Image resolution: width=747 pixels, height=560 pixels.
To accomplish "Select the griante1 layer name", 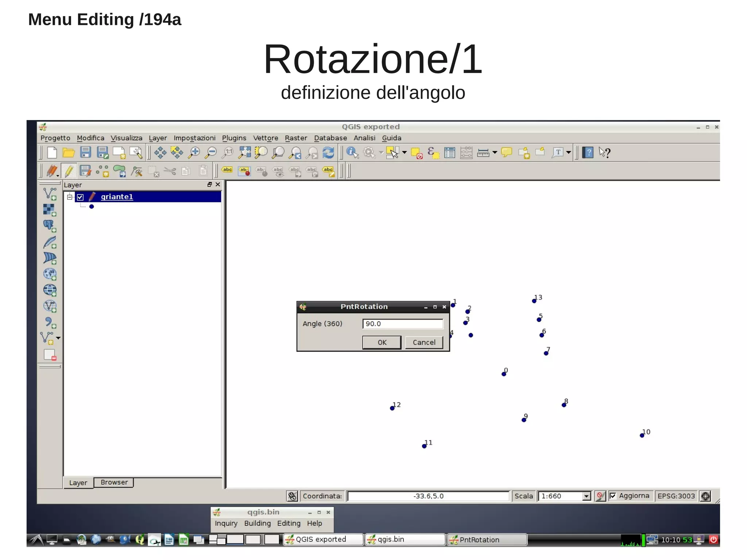I will [117, 197].
